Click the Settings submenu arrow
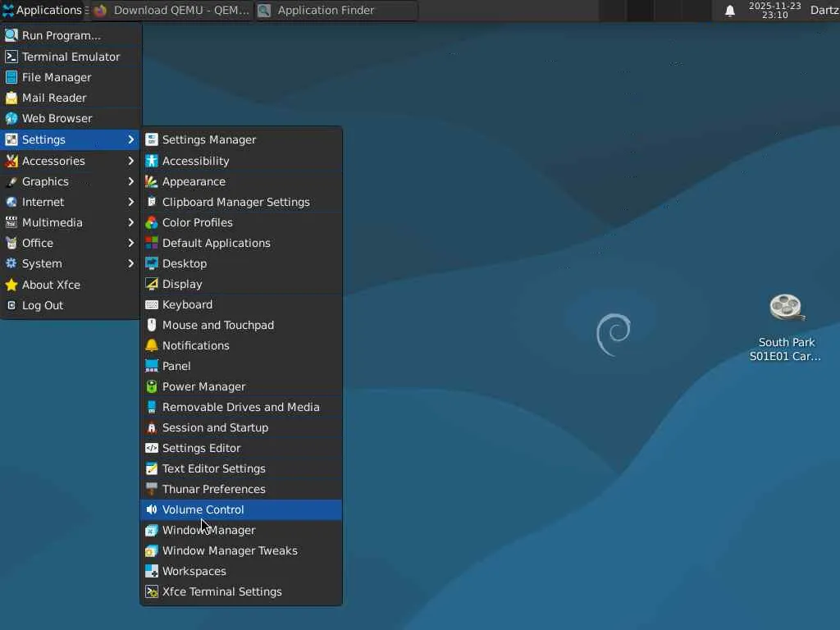The width and height of the screenshot is (840, 630). pyautogui.click(x=130, y=139)
